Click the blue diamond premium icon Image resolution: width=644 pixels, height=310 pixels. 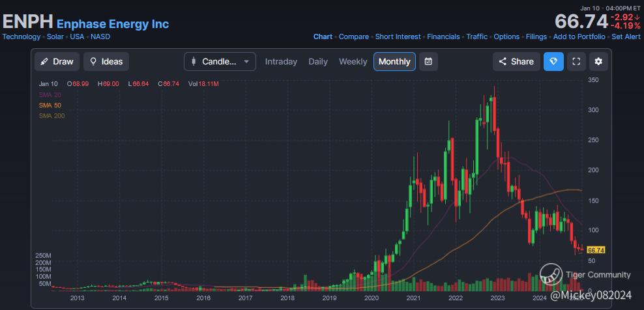[x=553, y=62]
